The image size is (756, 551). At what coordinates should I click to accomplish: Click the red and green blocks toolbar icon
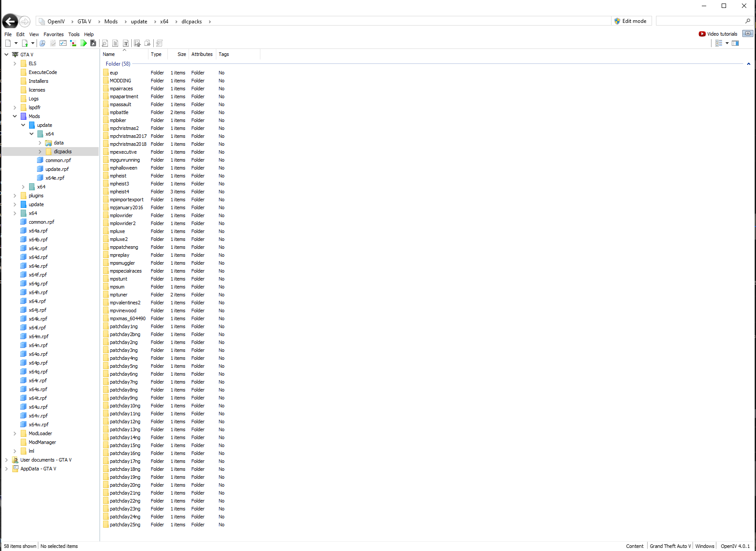tap(73, 43)
